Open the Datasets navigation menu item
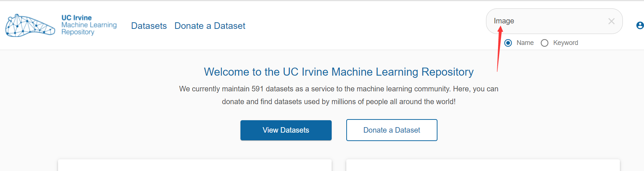 [x=149, y=26]
